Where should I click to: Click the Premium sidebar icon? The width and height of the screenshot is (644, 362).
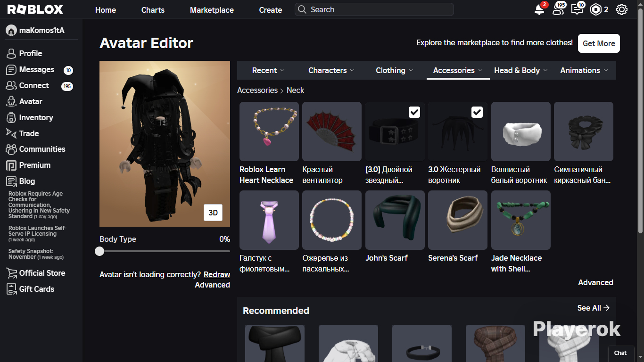pos(11,165)
